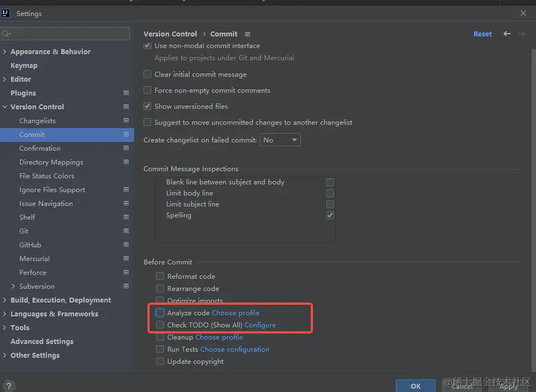
Task: Click the Reset link
Action: [x=482, y=34]
